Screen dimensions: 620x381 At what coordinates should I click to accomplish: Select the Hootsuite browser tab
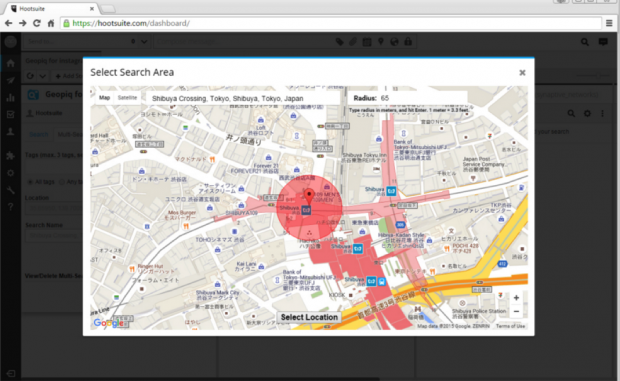51,8
